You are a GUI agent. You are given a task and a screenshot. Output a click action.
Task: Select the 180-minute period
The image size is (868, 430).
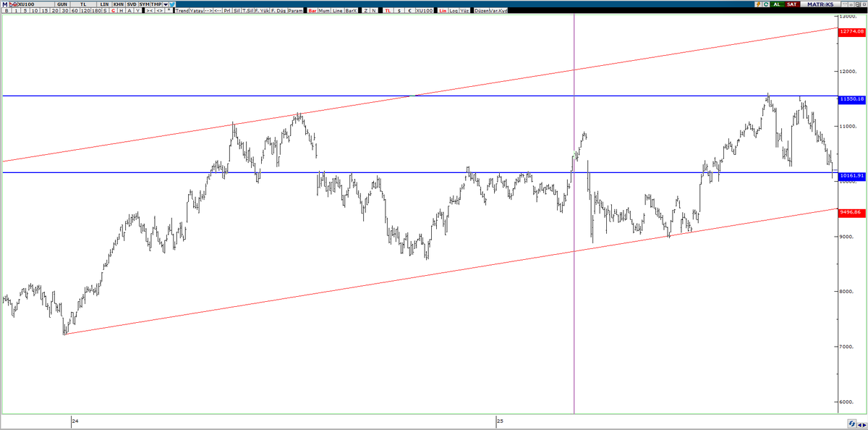coord(96,11)
